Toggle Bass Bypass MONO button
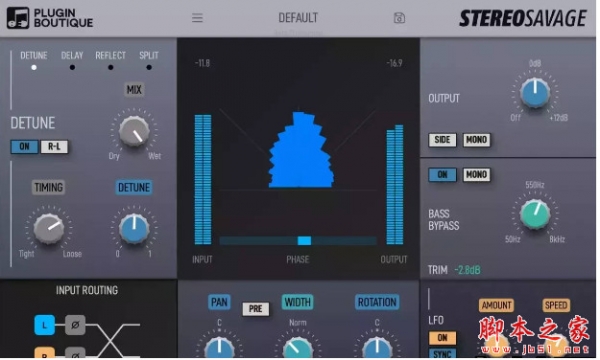600x360 pixels. point(476,175)
